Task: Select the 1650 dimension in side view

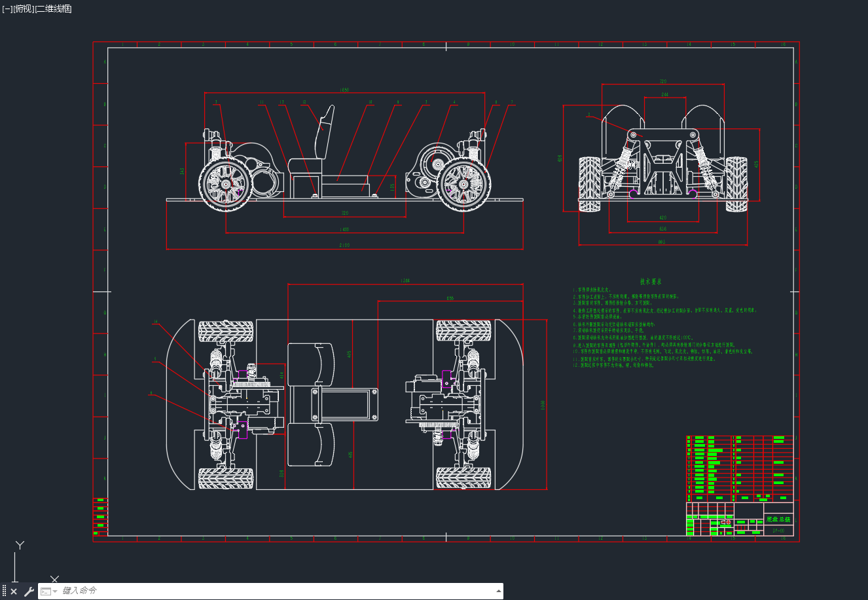Action: [x=344, y=90]
